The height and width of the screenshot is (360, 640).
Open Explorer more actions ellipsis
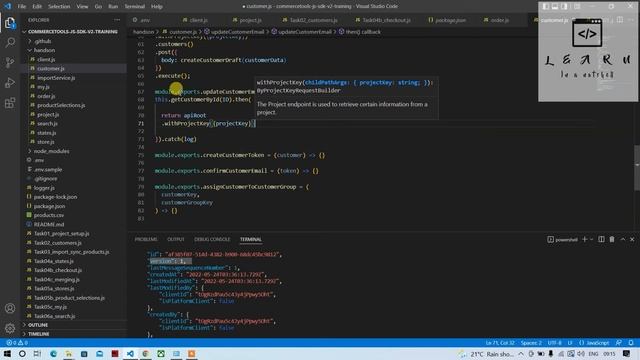[117, 20]
